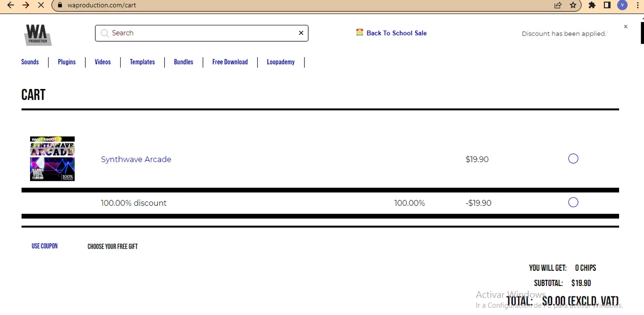Bookmark this page with star icon

coord(573,5)
